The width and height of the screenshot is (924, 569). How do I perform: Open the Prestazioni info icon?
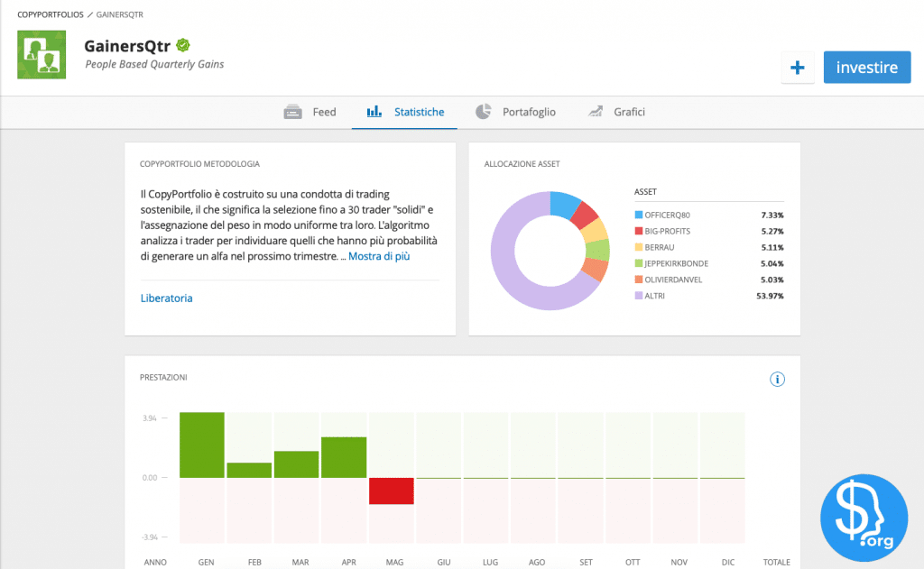777,380
